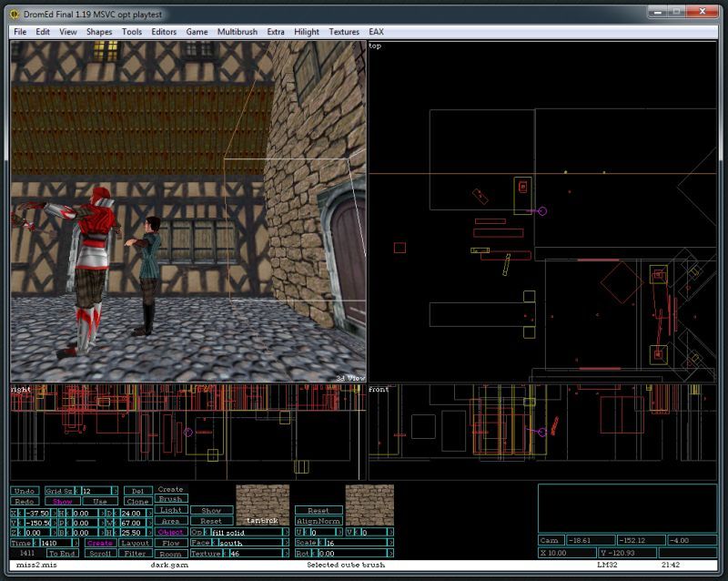Advance Op to the next operation
The height and width of the screenshot is (581, 728).
point(286,532)
